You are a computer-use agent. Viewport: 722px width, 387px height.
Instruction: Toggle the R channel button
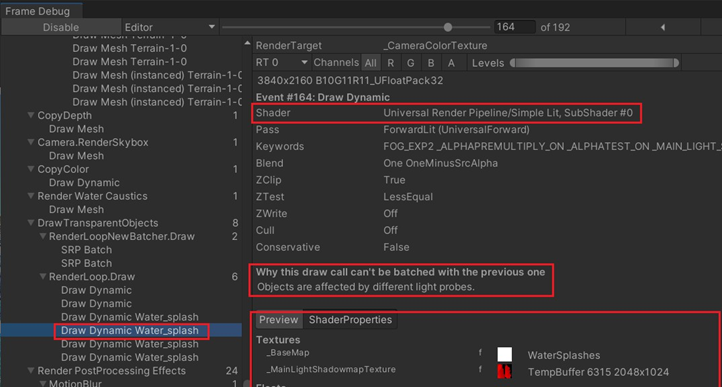tap(390, 63)
